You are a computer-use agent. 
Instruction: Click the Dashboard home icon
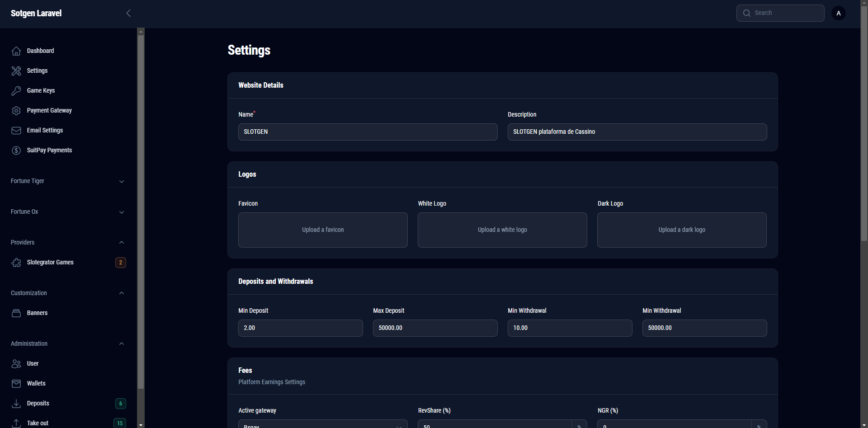tap(16, 51)
